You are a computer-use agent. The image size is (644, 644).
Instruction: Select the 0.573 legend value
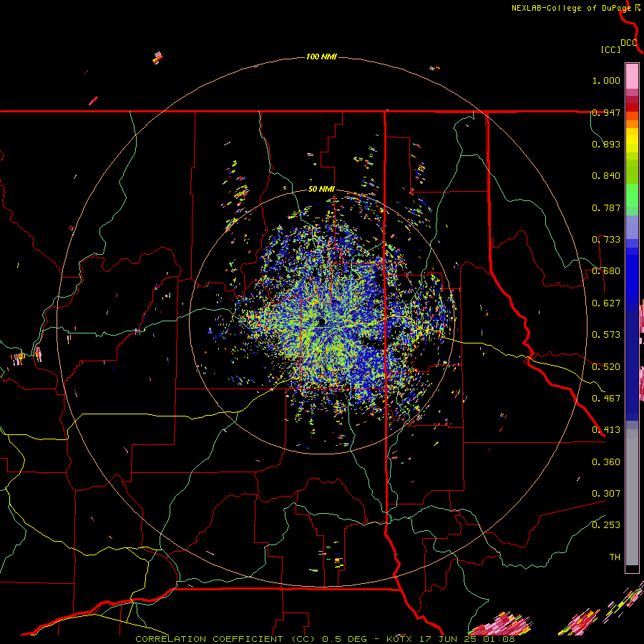pyautogui.click(x=606, y=335)
